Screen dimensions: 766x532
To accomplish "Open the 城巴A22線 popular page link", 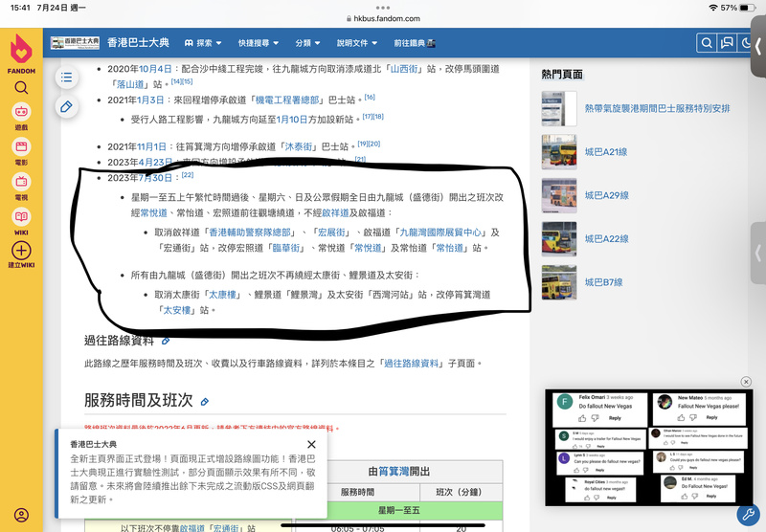I will (607, 238).
